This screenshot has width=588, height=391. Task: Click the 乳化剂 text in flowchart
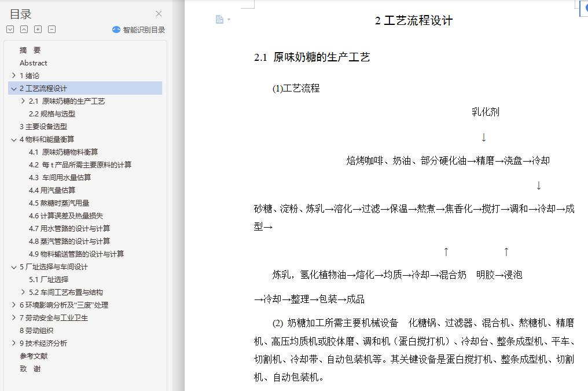(485, 112)
